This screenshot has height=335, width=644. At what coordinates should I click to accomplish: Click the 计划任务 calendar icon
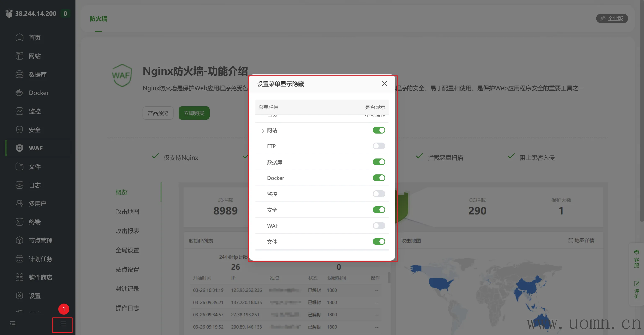pos(19,259)
